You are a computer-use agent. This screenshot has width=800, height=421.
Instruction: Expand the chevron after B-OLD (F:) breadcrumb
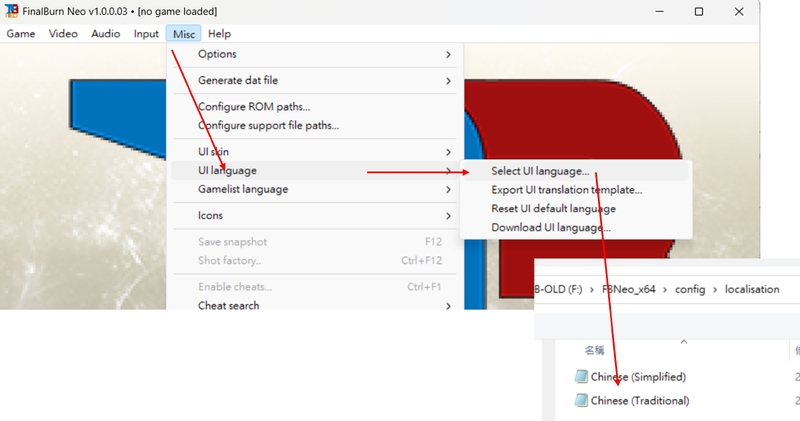(592, 289)
